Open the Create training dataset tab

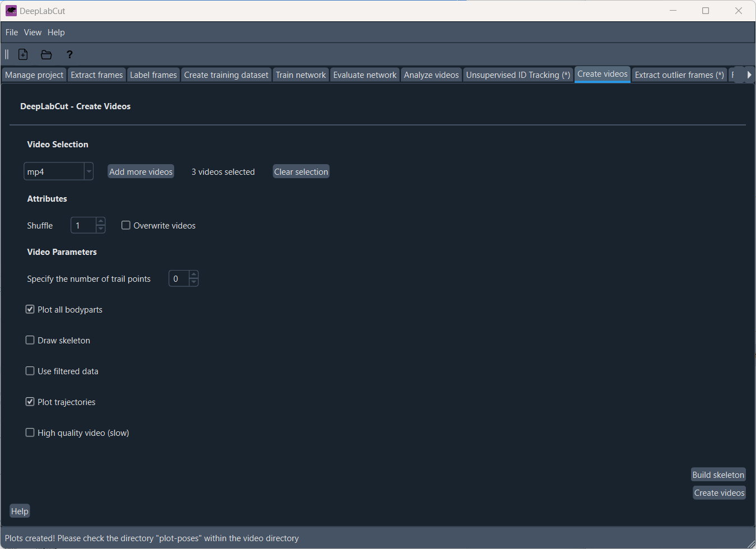pos(226,75)
